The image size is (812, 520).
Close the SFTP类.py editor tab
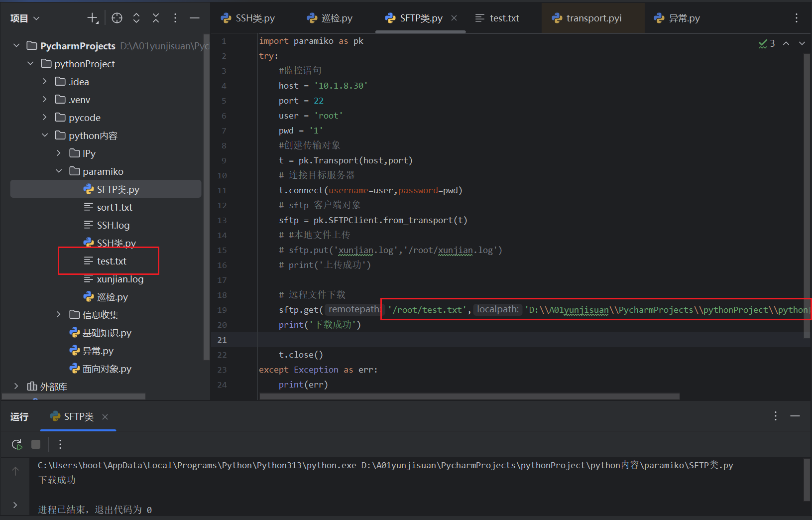(454, 18)
